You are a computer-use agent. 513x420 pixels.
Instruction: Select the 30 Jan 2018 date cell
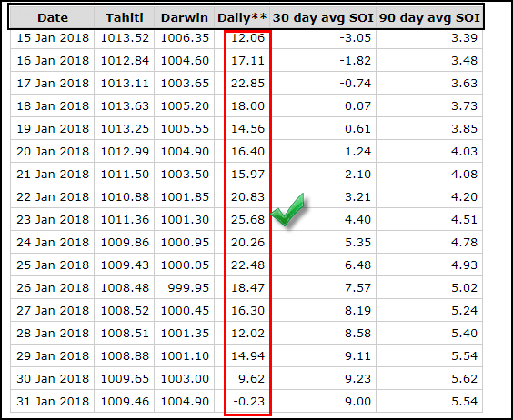point(53,379)
